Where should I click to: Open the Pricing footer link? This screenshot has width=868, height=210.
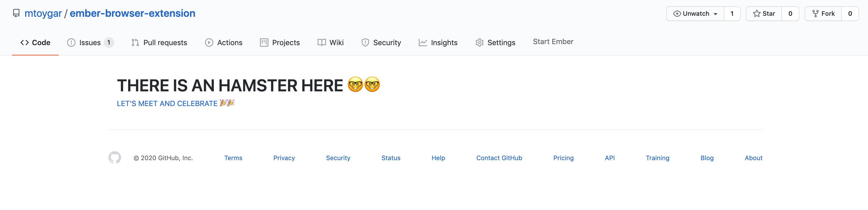point(563,158)
